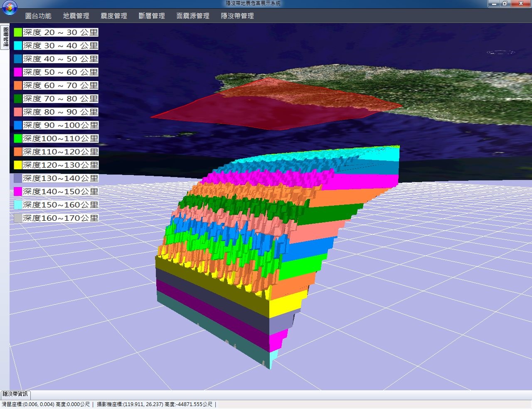Viewport: 532px width, 409px height.
Task: Minimize the application window
Action: 493,4
